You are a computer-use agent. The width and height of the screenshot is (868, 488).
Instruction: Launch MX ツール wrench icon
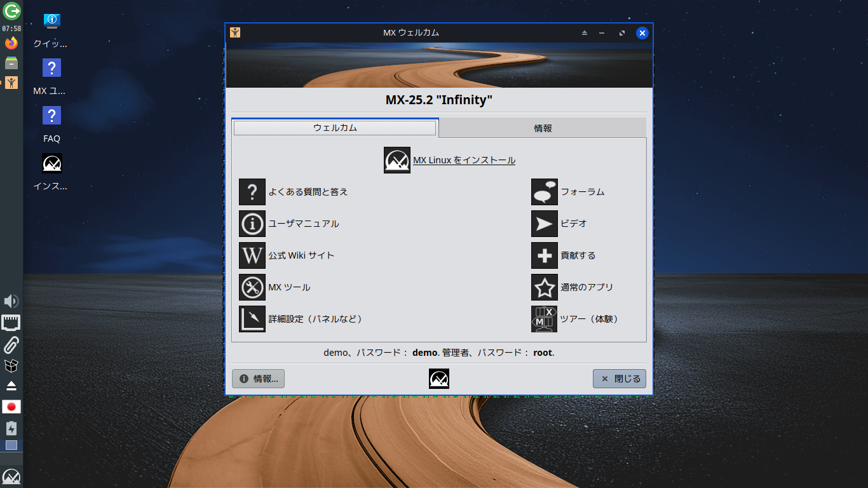252,287
